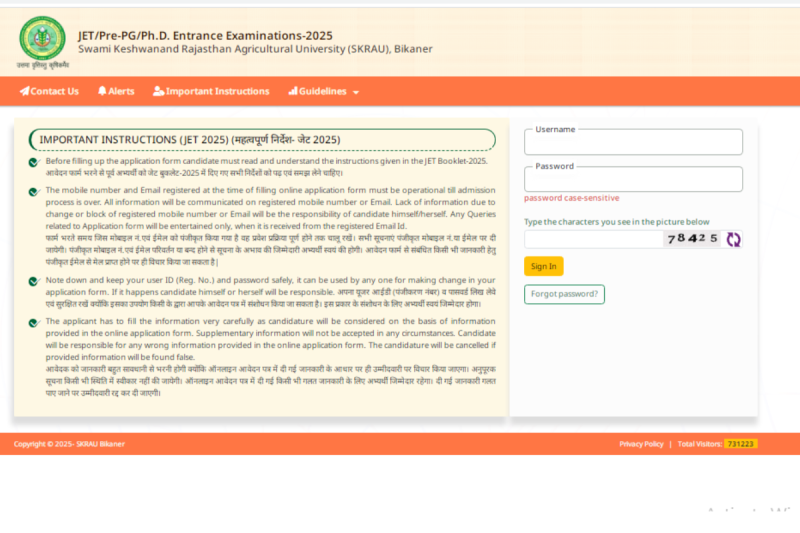Click the person icon beside Important Instructions
Image resolution: width=800 pixels, height=533 pixels.
158,91
